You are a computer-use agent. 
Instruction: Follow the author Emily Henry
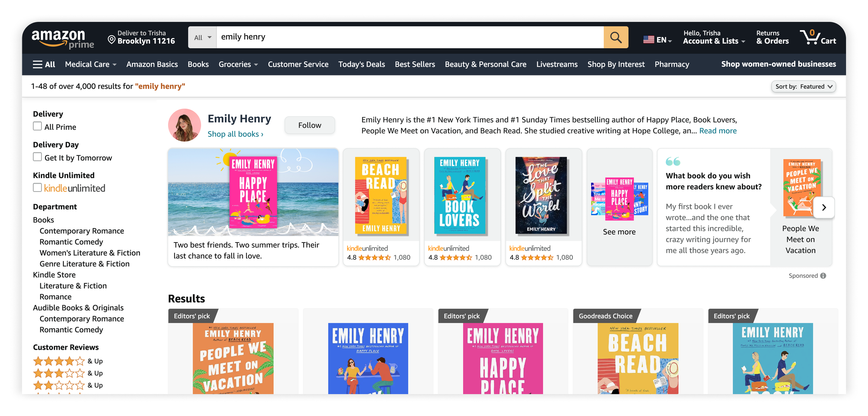point(309,125)
